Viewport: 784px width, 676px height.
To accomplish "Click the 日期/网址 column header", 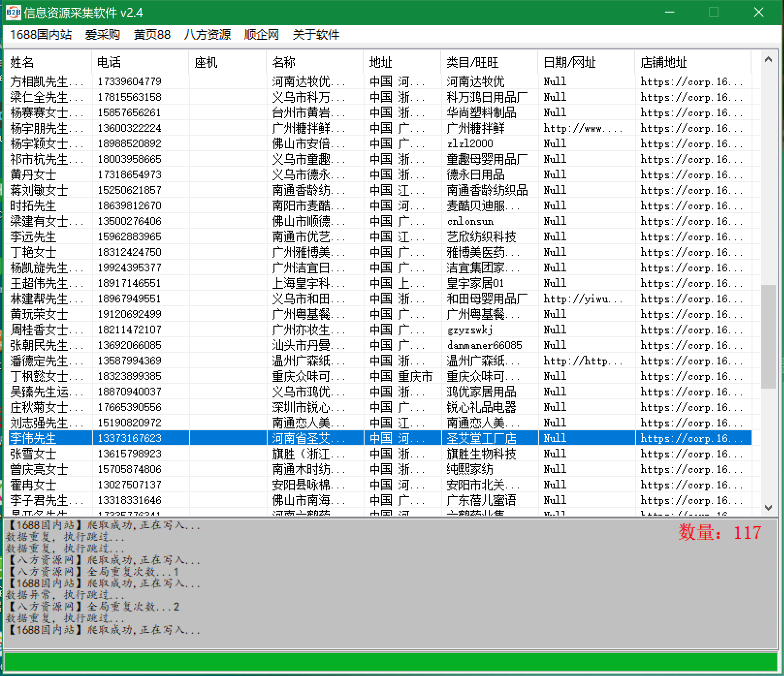I will tap(586, 62).
